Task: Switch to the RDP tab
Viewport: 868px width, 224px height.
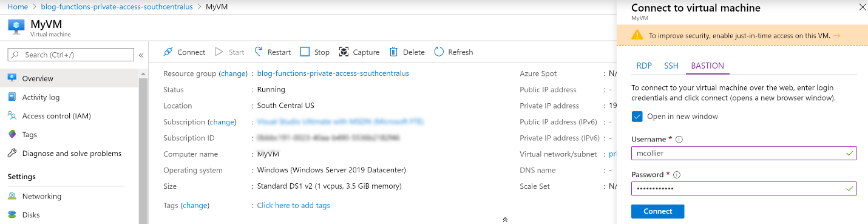Action: (644, 66)
